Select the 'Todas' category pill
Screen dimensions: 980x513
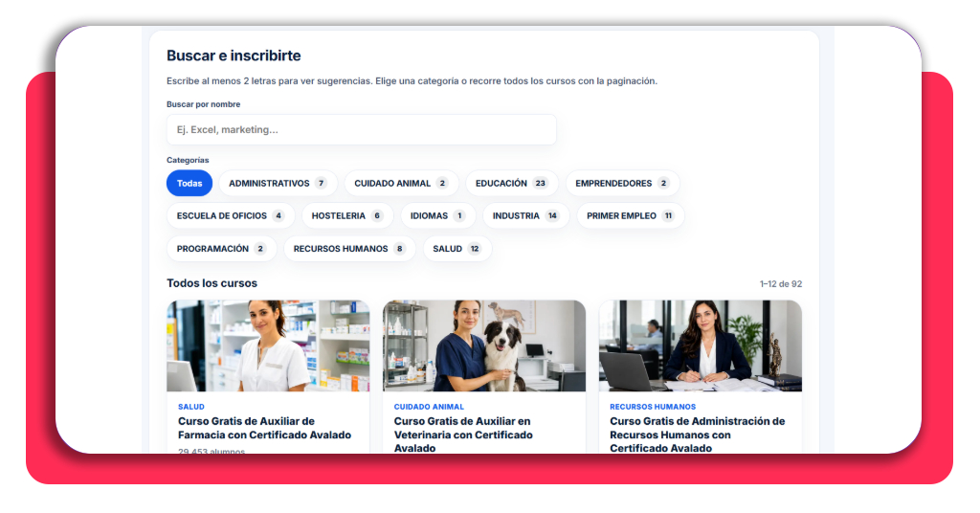(x=189, y=183)
